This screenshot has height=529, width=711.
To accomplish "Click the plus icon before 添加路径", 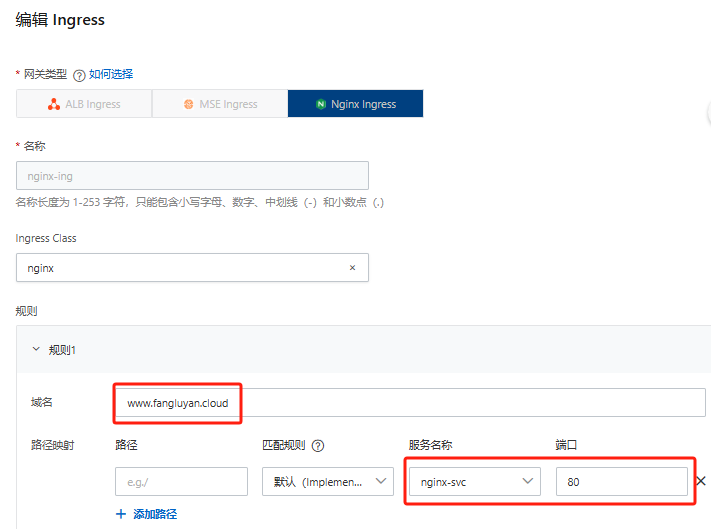I will coord(121,514).
